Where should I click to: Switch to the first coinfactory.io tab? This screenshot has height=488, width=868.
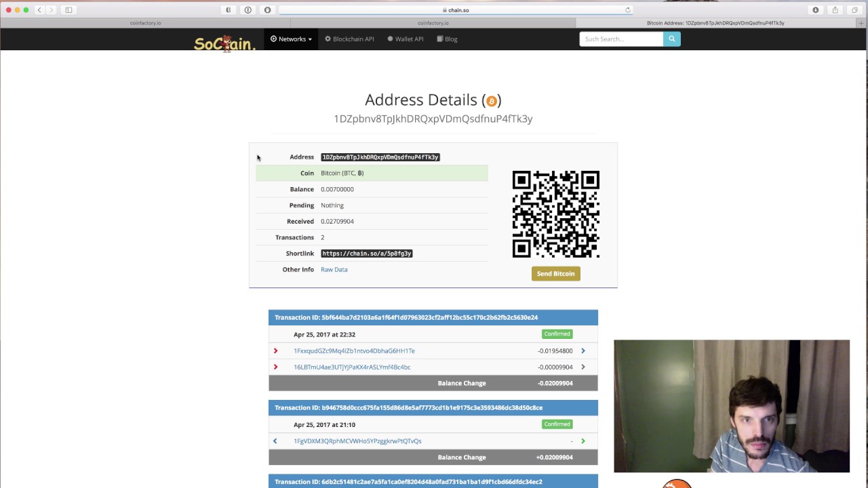pos(145,23)
